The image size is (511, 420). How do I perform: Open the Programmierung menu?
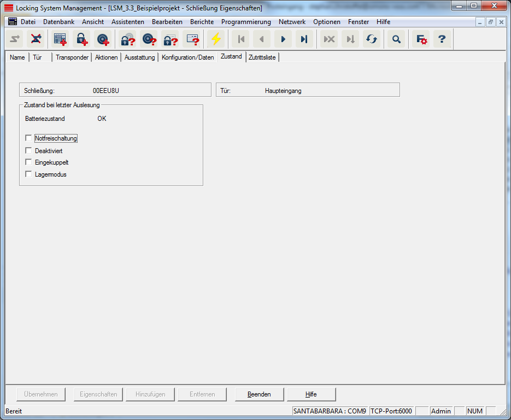(246, 22)
